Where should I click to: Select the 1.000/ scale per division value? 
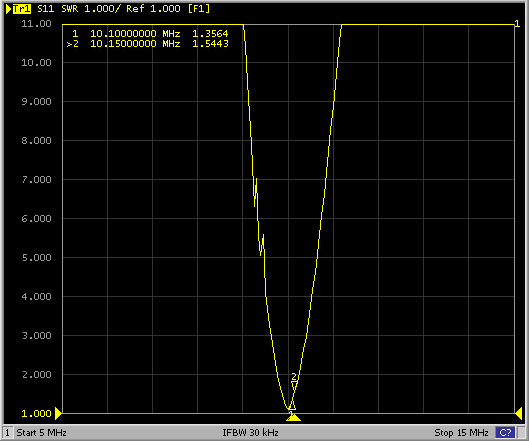point(102,9)
